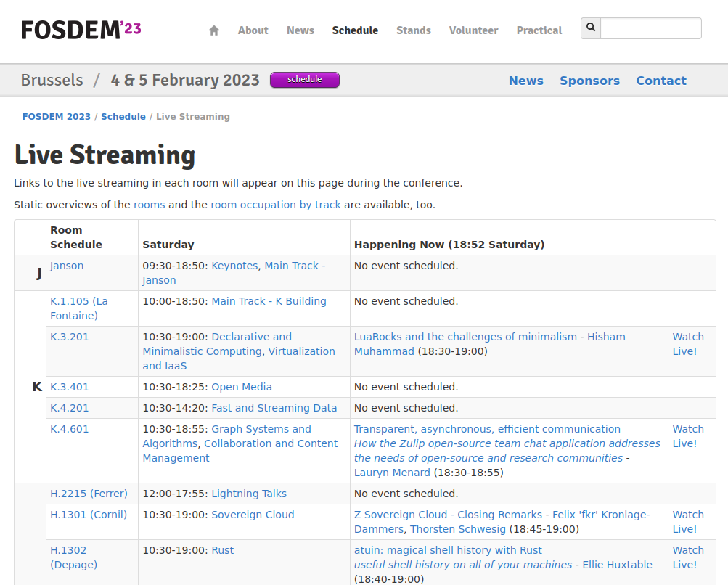Click the Live Streaming page heading
The width and height of the screenshot is (728, 585).
click(x=105, y=155)
